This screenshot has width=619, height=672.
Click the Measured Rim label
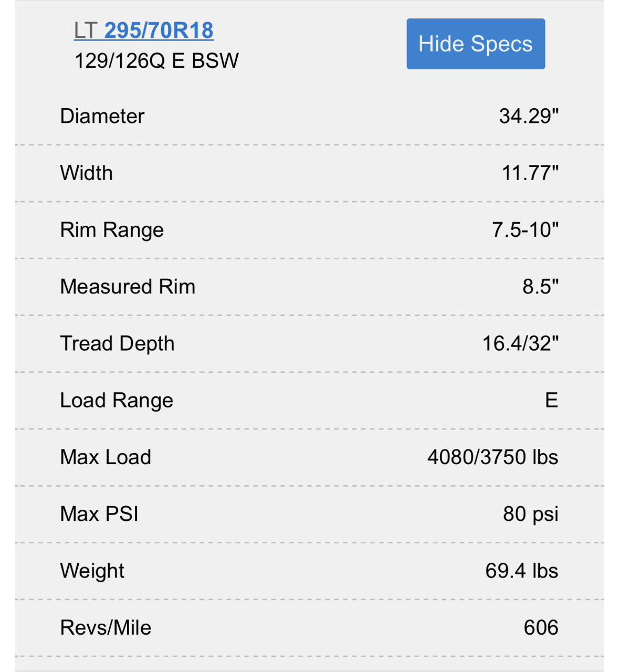point(128,287)
